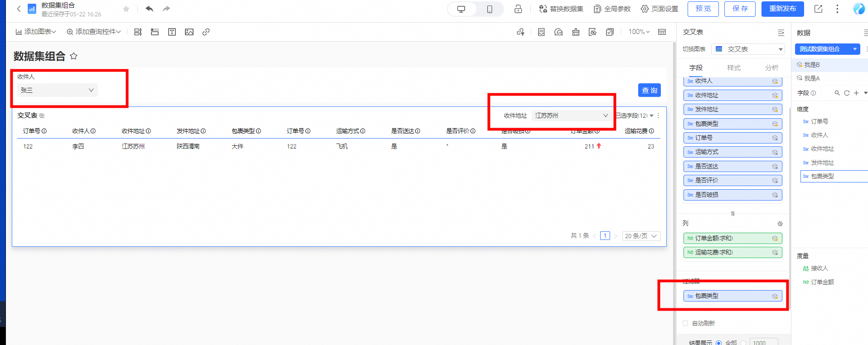Select the custom row limit radio button

click(x=743, y=343)
